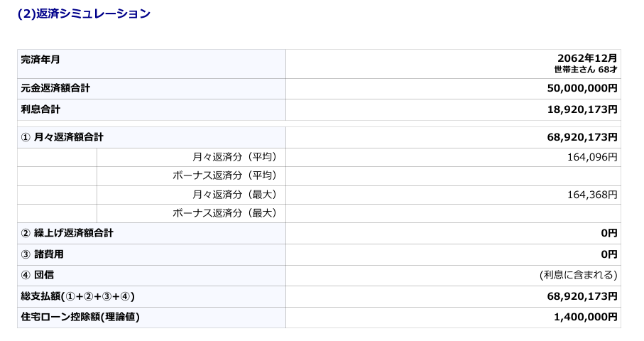Click the 18,920,173円 interest total value
This screenshot has height=341, width=644.
582,109
